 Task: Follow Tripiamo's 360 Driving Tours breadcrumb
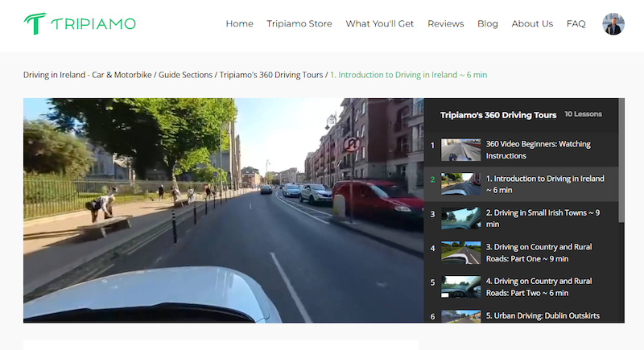click(271, 75)
